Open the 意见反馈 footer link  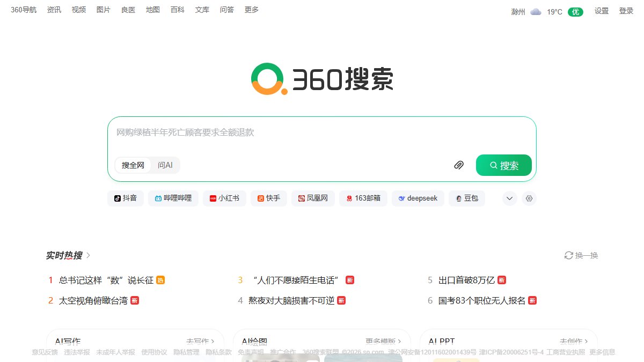point(45,352)
